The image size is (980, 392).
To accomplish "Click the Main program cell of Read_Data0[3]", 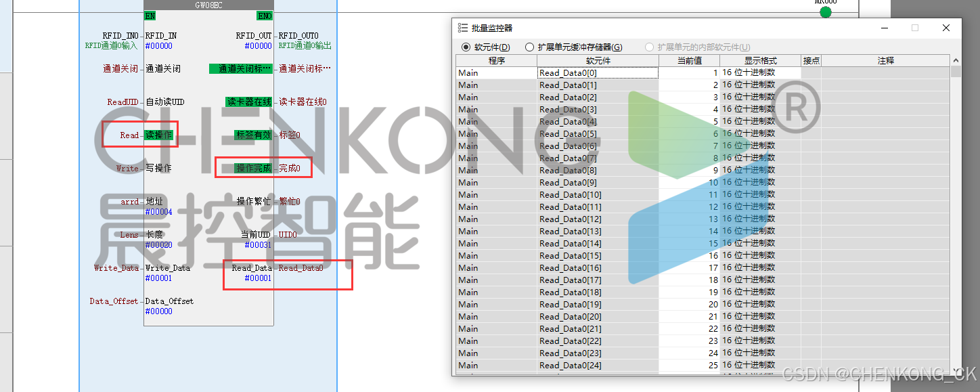I will pos(497,109).
